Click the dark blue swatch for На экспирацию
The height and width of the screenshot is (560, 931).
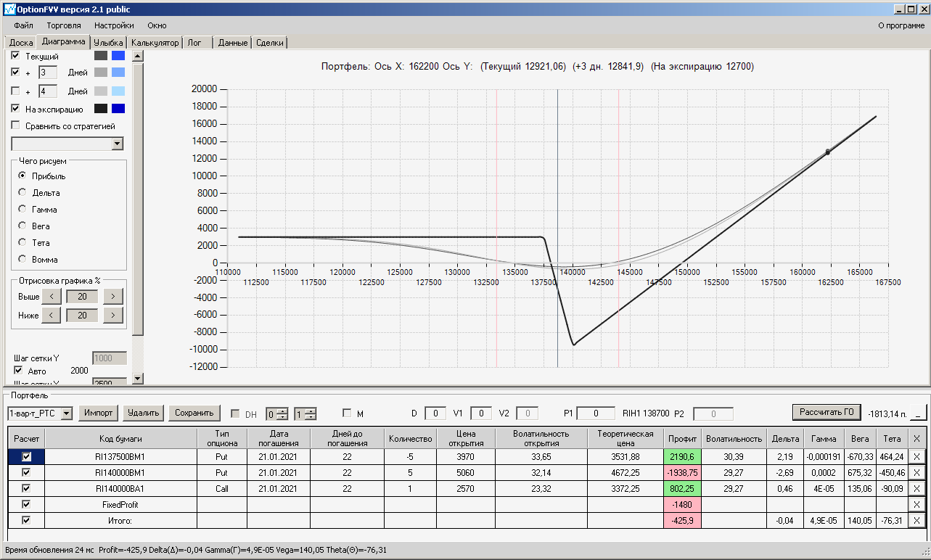(118, 109)
